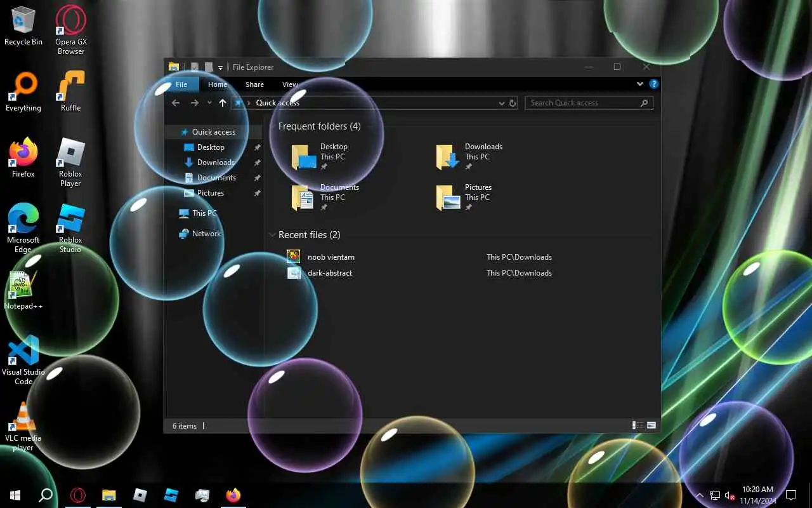812x508 pixels.
Task: Open the View ribbon tab
Action: [290, 84]
